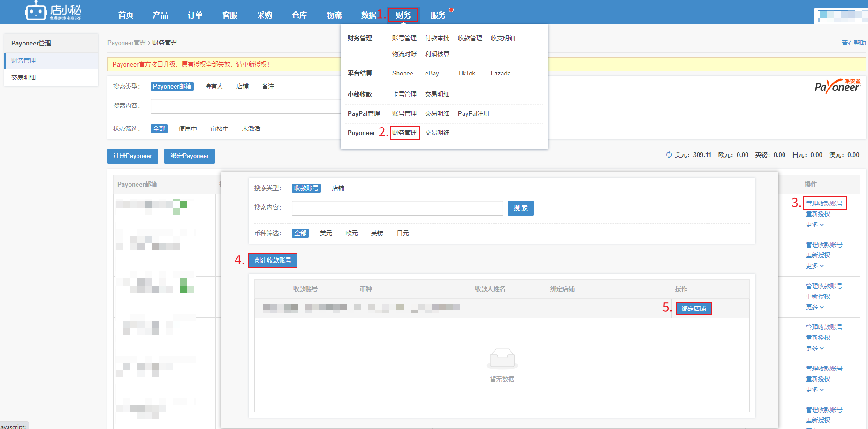Open the 采购 top menu

(265, 15)
